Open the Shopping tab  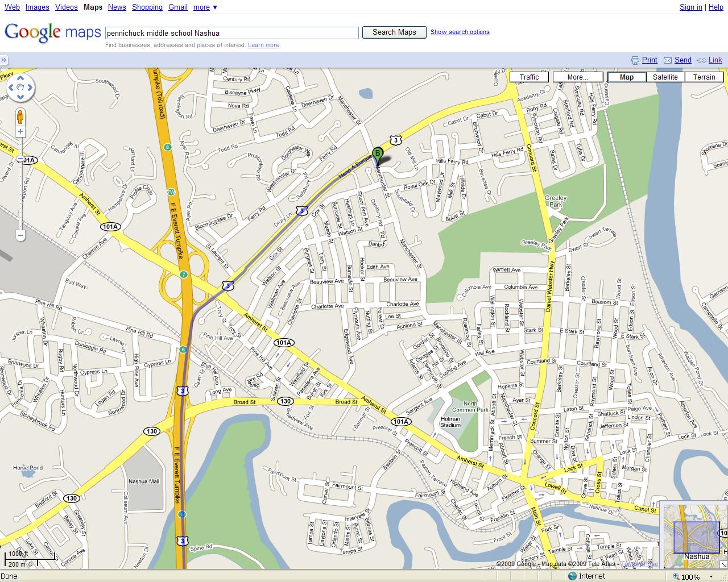tap(147, 7)
